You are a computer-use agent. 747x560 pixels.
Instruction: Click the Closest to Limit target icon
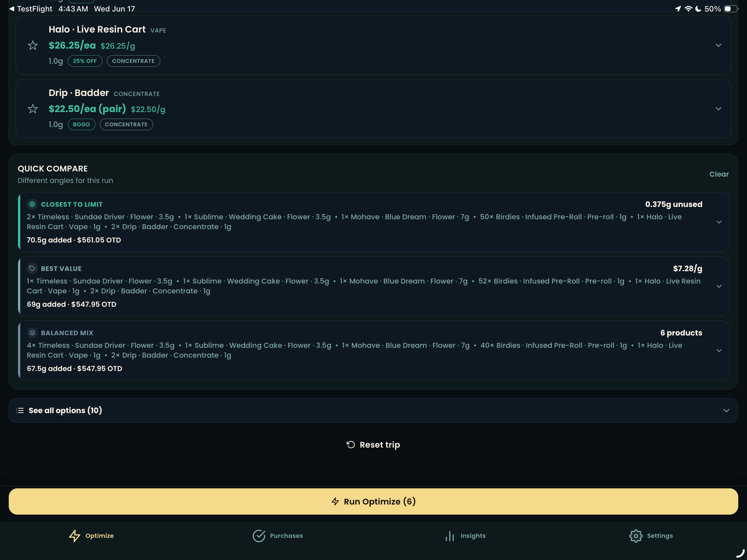(x=32, y=204)
